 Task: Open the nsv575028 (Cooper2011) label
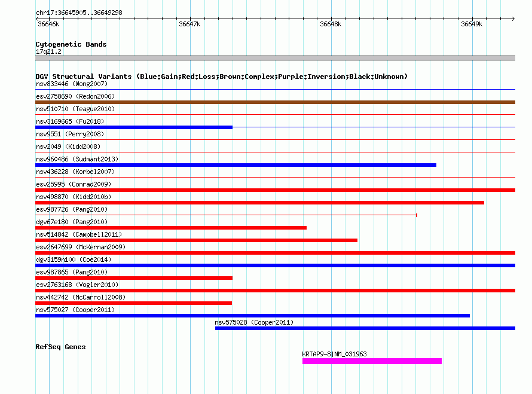click(254, 322)
